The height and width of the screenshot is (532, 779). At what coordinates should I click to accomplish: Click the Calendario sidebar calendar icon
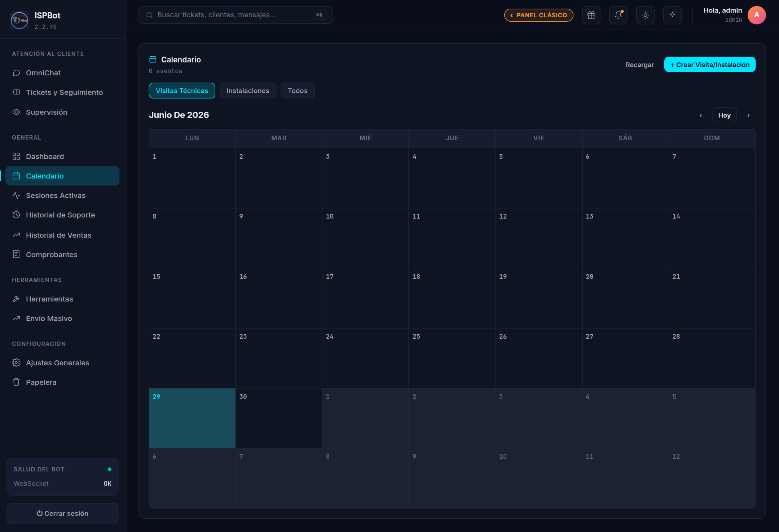(x=16, y=176)
